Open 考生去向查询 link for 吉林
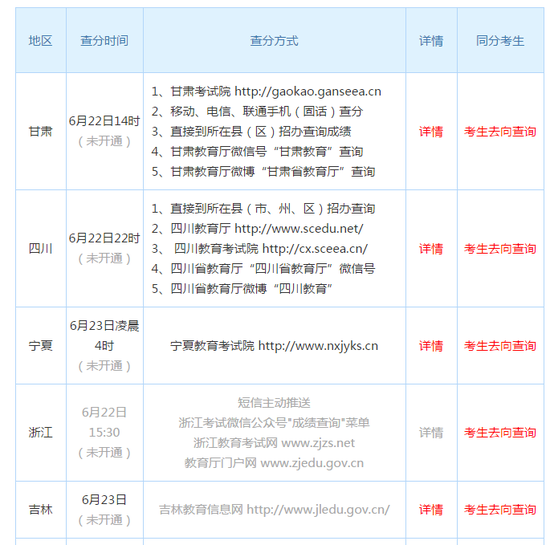 [x=500, y=510]
